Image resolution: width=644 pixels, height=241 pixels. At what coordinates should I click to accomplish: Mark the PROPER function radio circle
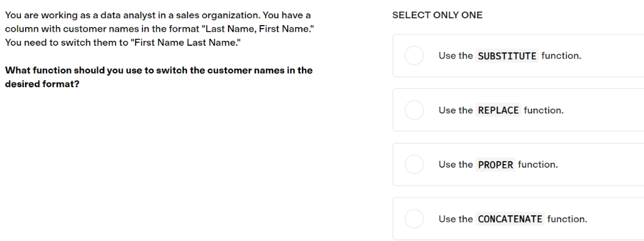click(x=414, y=164)
